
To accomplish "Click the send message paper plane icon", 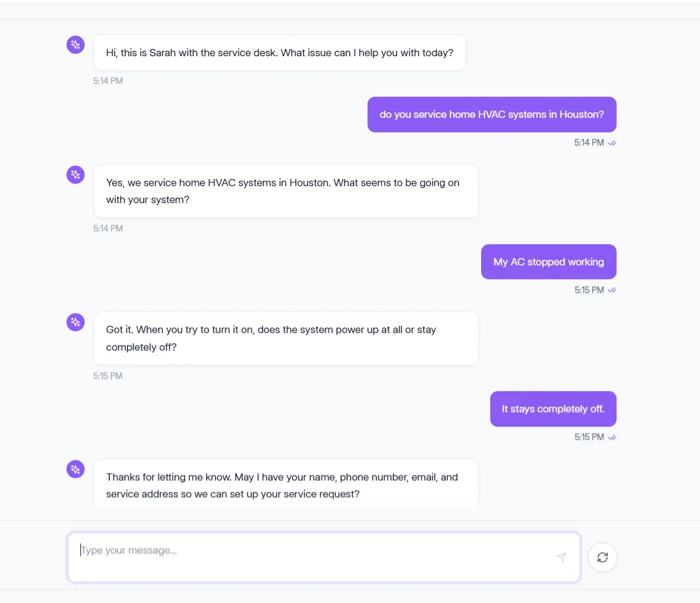I will tap(561, 557).
